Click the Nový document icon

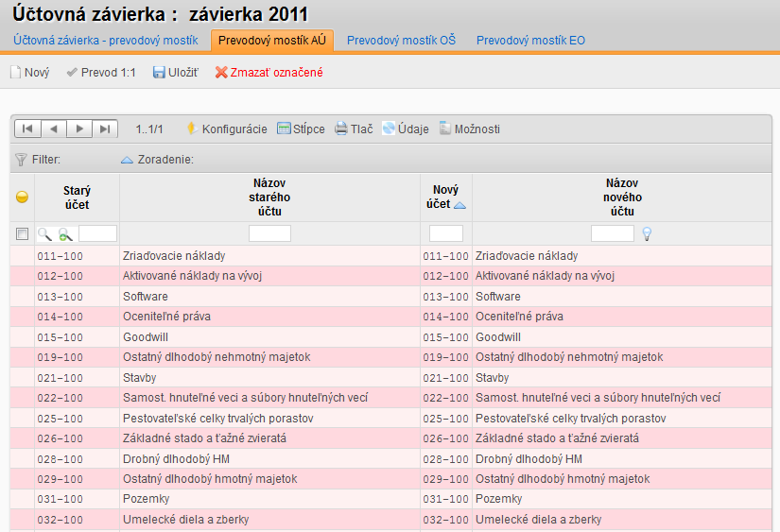coord(15,73)
